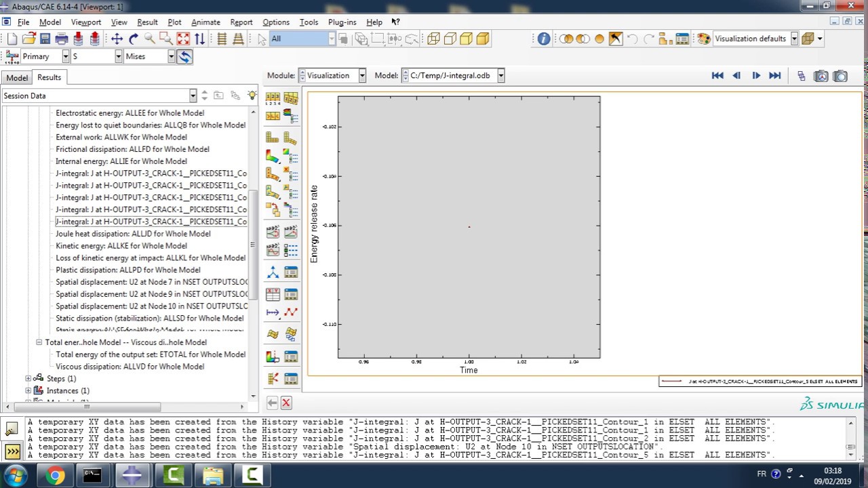Click the results tree vertical scrollbar

click(254, 244)
